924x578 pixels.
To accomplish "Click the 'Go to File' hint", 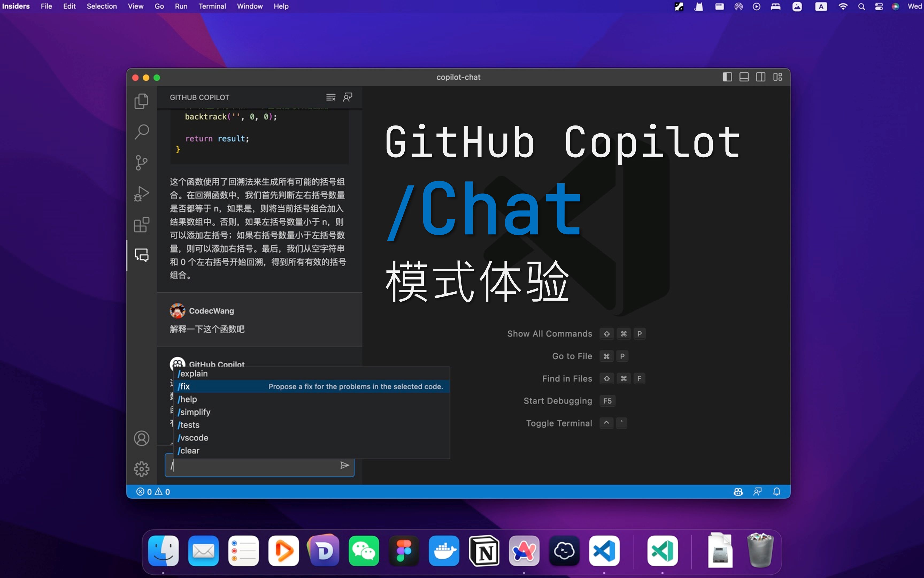I will 572,356.
